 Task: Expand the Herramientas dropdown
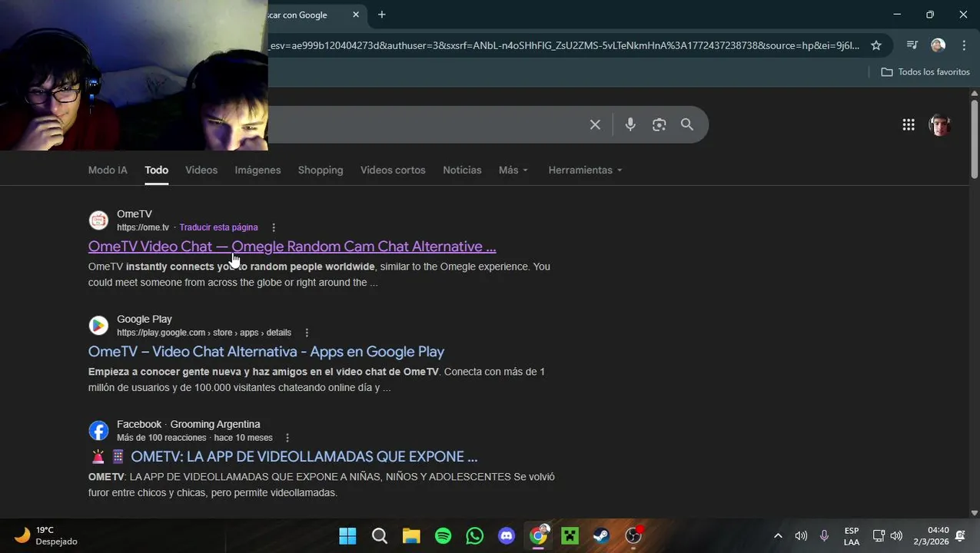pos(585,170)
